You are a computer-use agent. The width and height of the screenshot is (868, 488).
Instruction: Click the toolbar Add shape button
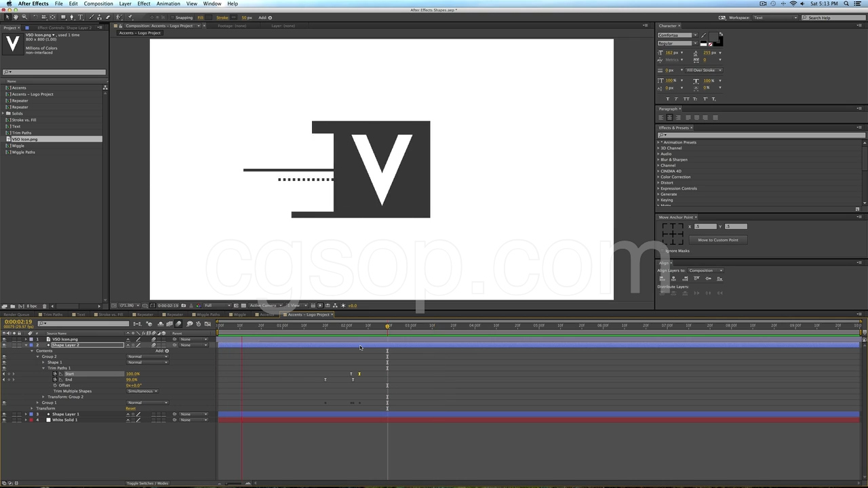(x=270, y=18)
